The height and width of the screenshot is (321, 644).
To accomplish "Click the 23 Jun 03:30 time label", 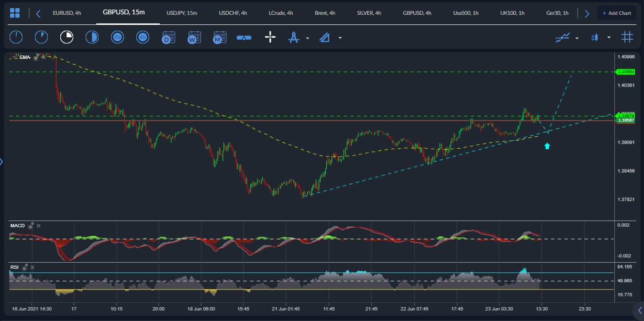I will pyautogui.click(x=499, y=309).
